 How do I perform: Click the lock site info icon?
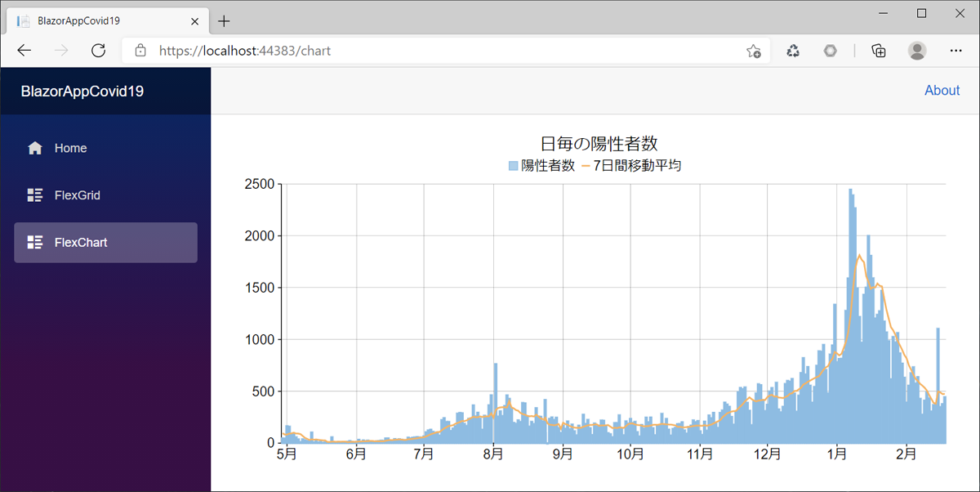tap(140, 51)
